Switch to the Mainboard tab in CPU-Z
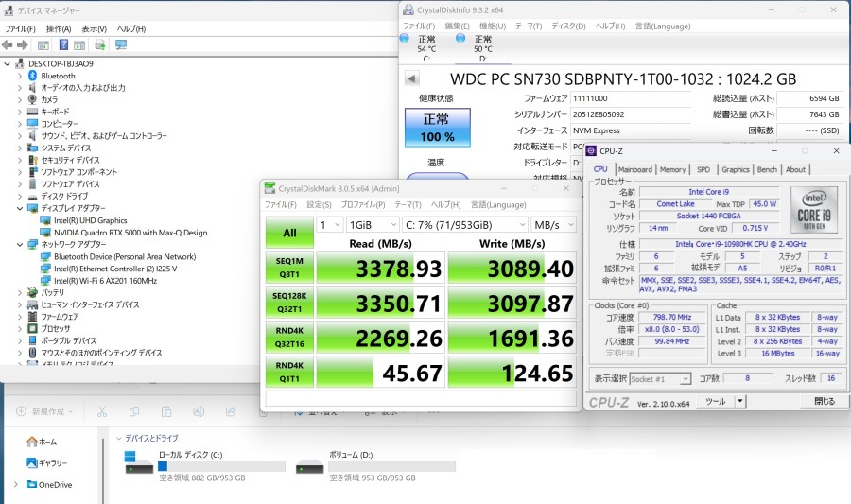 pyautogui.click(x=635, y=170)
